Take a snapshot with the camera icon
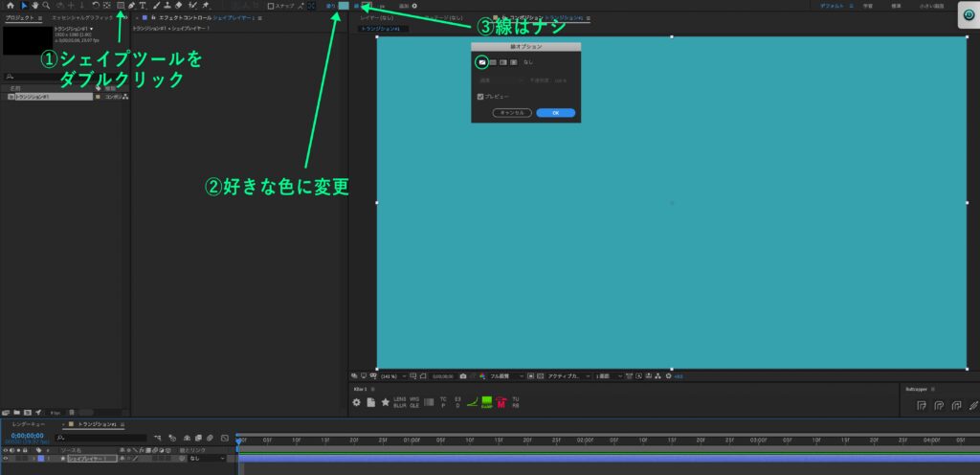This screenshot has width=980, height=475. [x=463, y=376]
